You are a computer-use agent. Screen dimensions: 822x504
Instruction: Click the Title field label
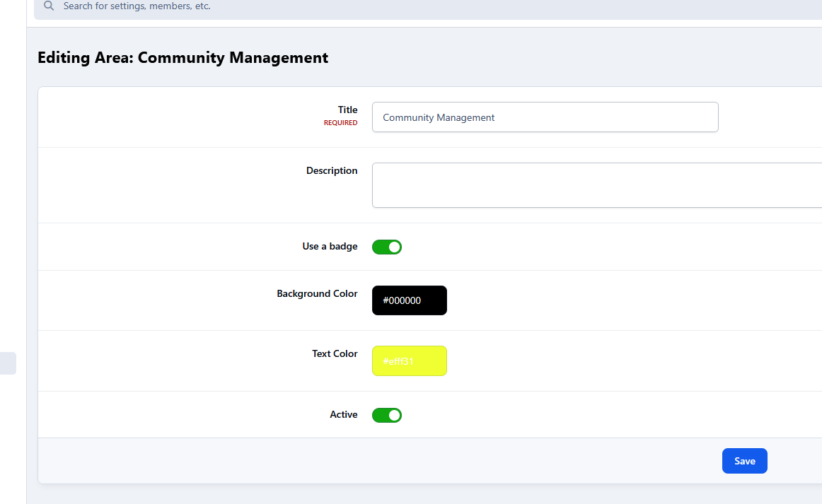click(x=347, y=110)
